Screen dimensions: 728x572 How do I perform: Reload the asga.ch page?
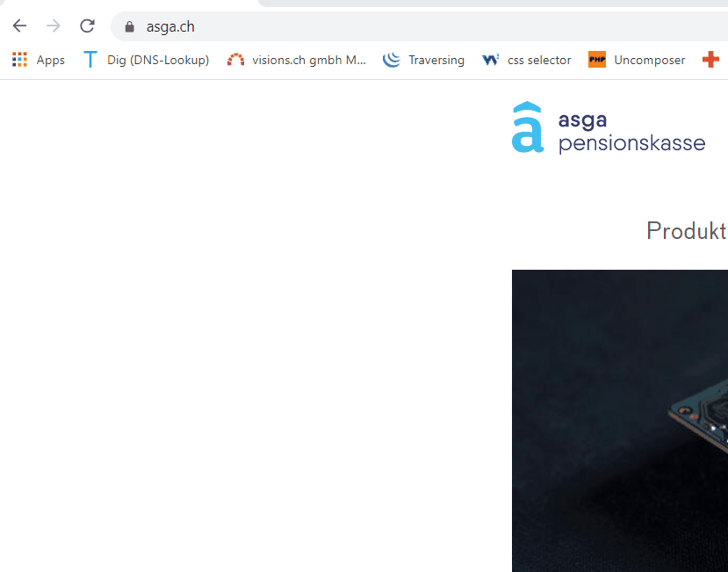click(x=87, y=26)
